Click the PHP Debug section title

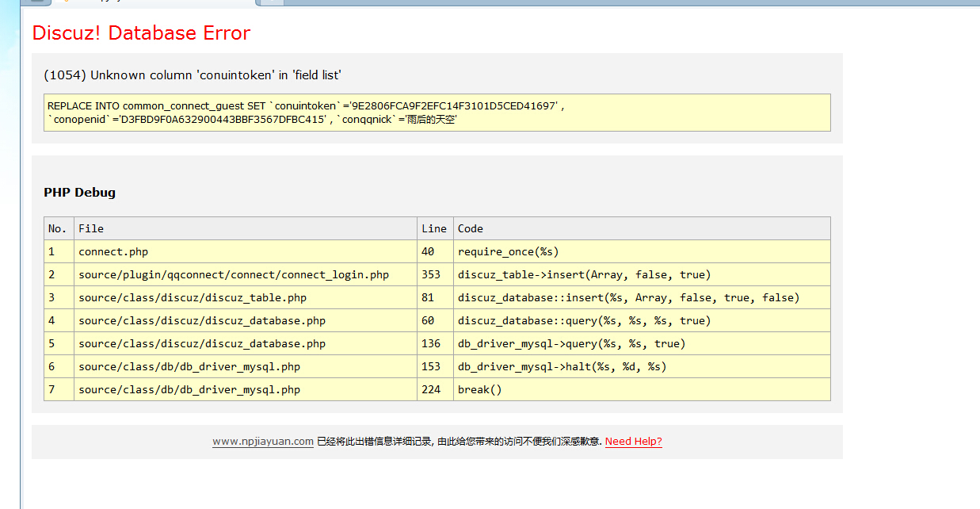79,193
